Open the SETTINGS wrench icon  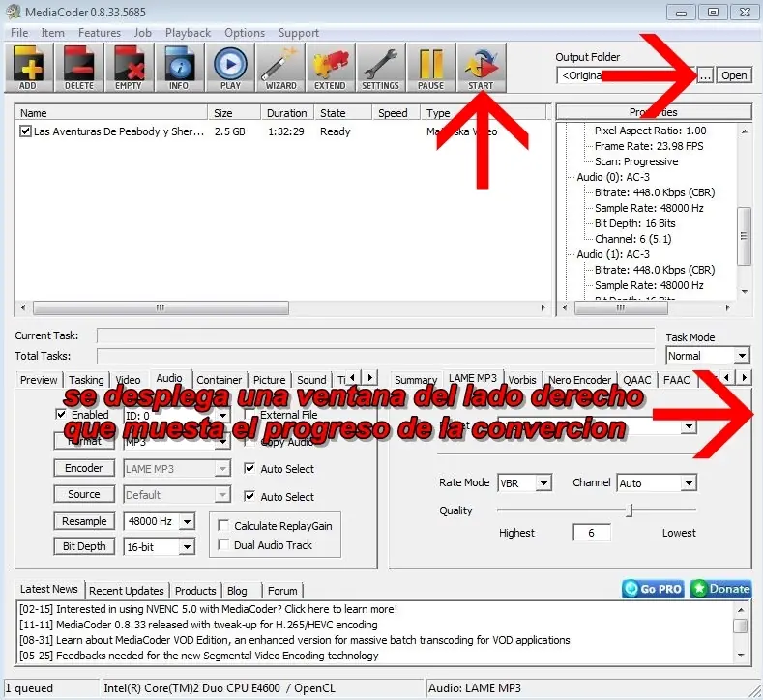coord(380,67)
